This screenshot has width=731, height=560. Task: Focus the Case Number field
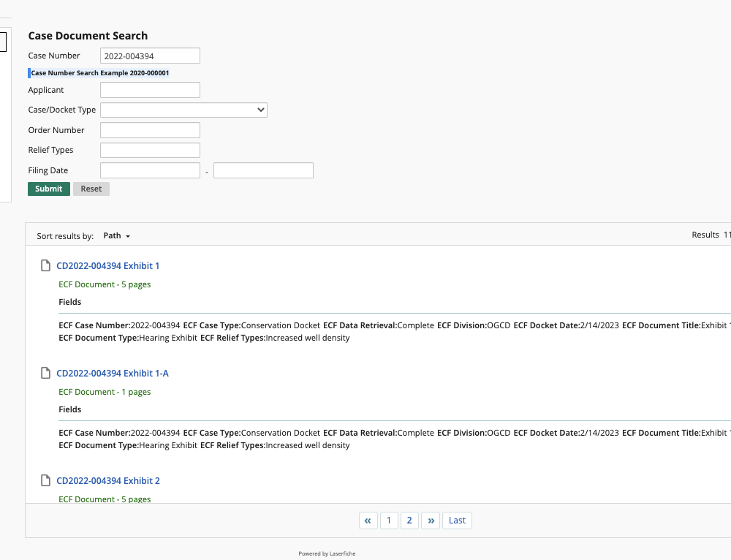click(150, 56)
